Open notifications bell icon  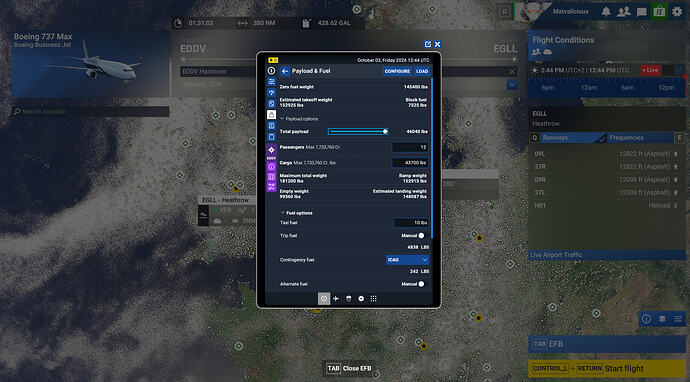coord(606,12)
